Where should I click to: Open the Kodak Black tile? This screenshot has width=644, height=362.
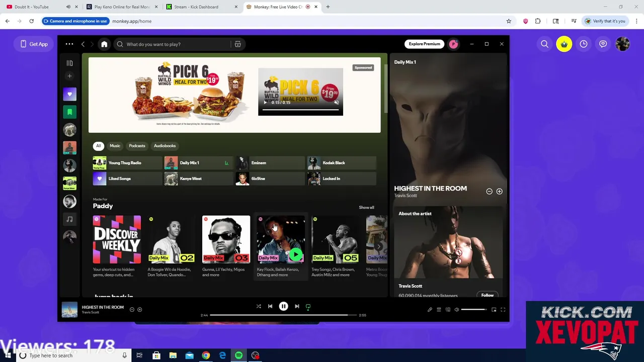[x=342, y=163]
